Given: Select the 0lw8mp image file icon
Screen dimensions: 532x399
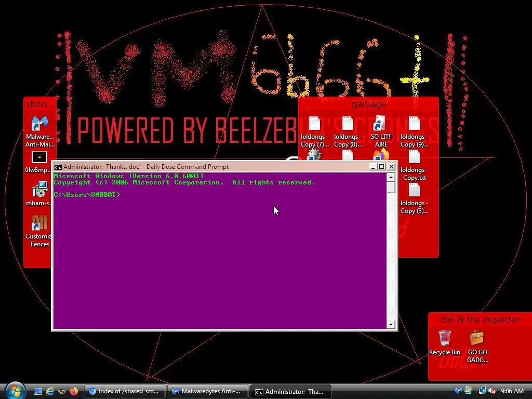Looking at the screenshot, I should point(39,162).
